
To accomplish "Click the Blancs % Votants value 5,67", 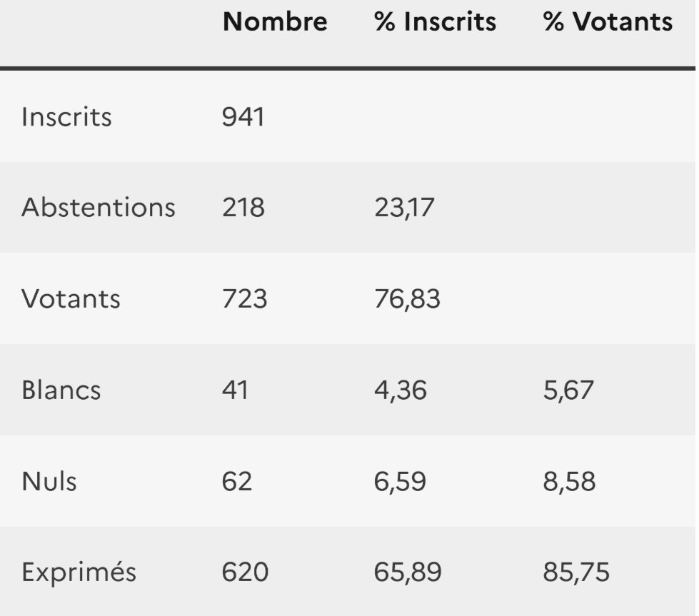I will (x=568, y=390).
